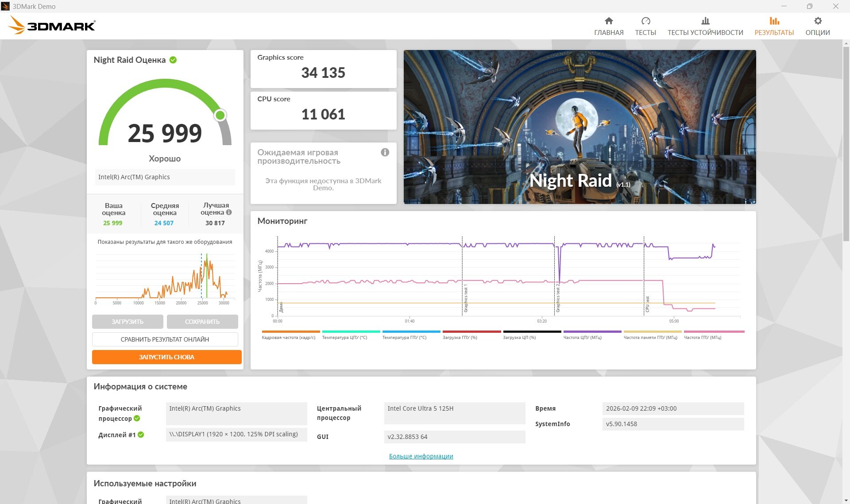Click green checkmark beside Night Raid Оценка
The image size is (850, 504).
[x=173, y=60]
